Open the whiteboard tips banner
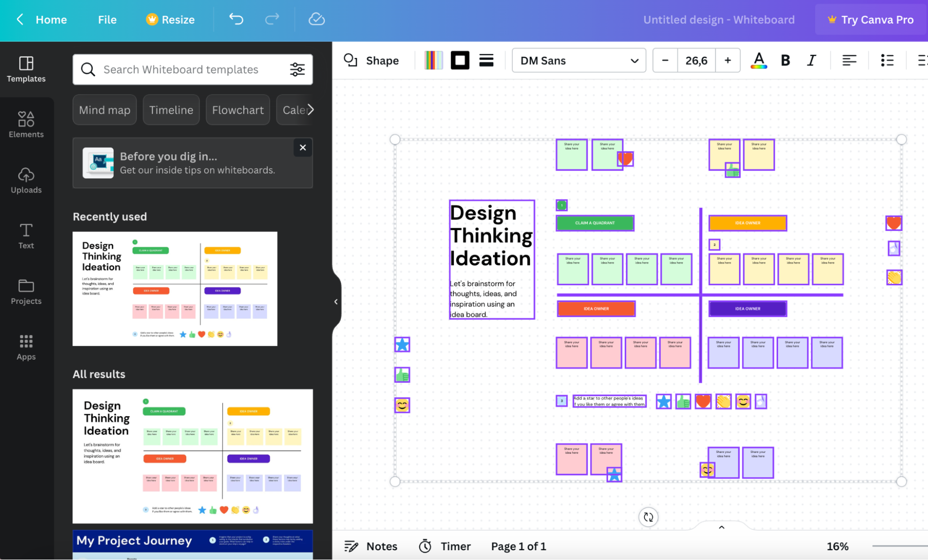This screenshot has height=560, width=928. pyautogui.click(x=193, y=163)
